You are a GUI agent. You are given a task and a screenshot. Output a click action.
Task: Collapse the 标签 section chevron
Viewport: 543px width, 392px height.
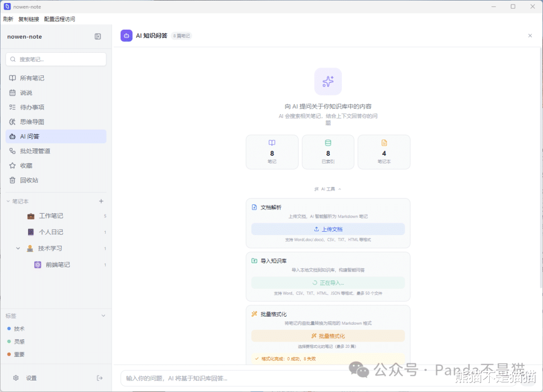[x=103, y=316]
